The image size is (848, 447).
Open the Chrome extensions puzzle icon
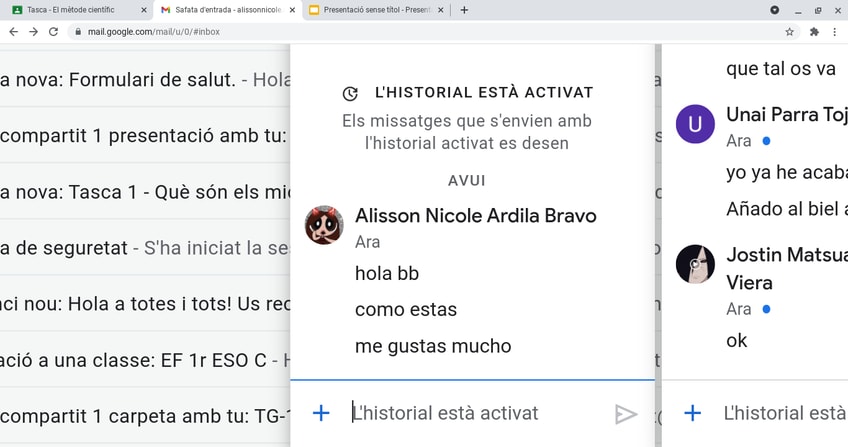click(x=814, y=32)
